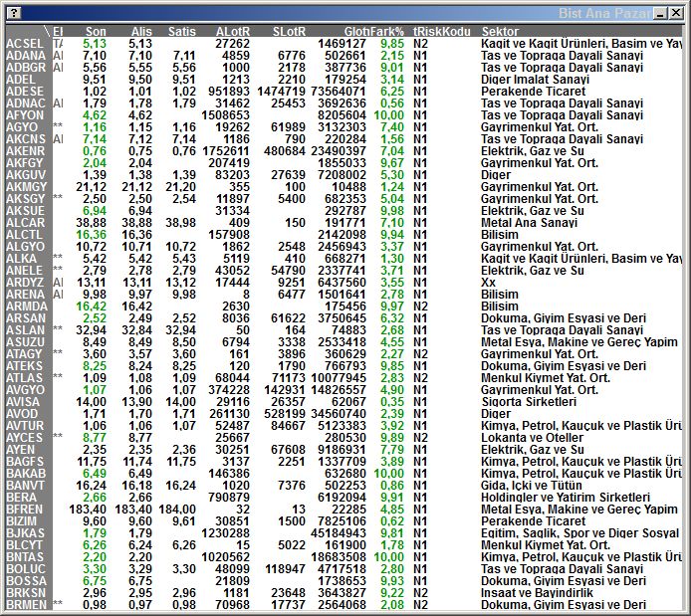Select the AVGYO ticker
Image resolution: width=691 pixels, height=616 pixels.
(x=26, y=390)
